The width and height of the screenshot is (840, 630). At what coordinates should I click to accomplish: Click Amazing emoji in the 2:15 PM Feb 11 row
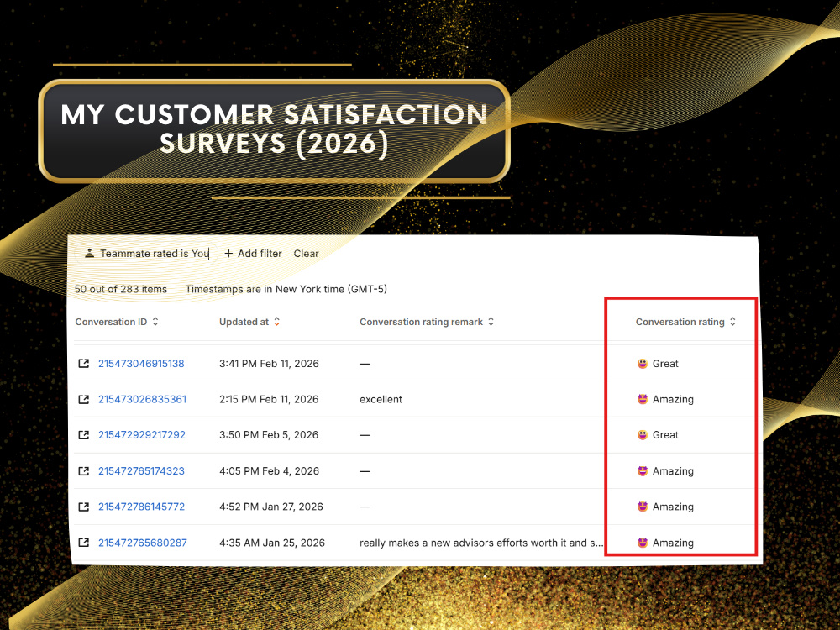tap(643, 400)
